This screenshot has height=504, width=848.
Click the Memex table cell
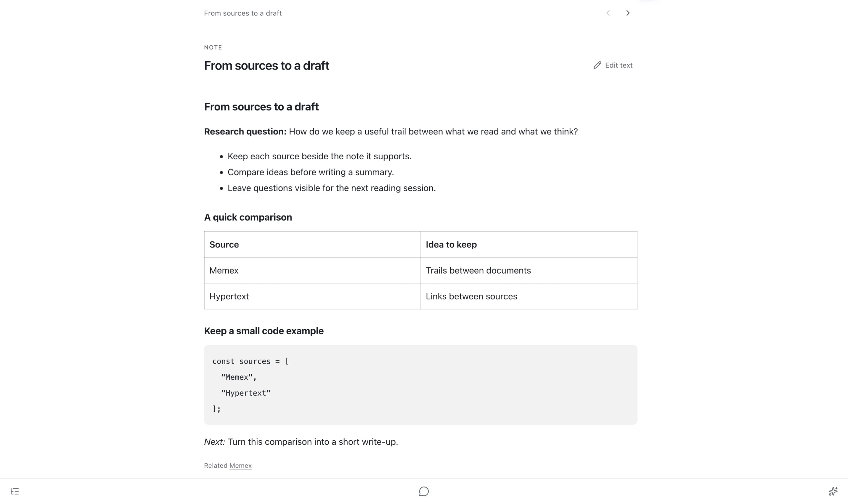(x=312, y=270)
